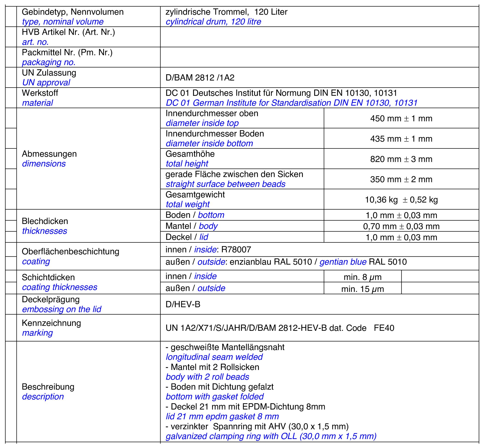Click 'galvanized clamping ring with OLL' line
Image resolution: width=485 pixels, height=448 pixels.
[x=271, y=436]
